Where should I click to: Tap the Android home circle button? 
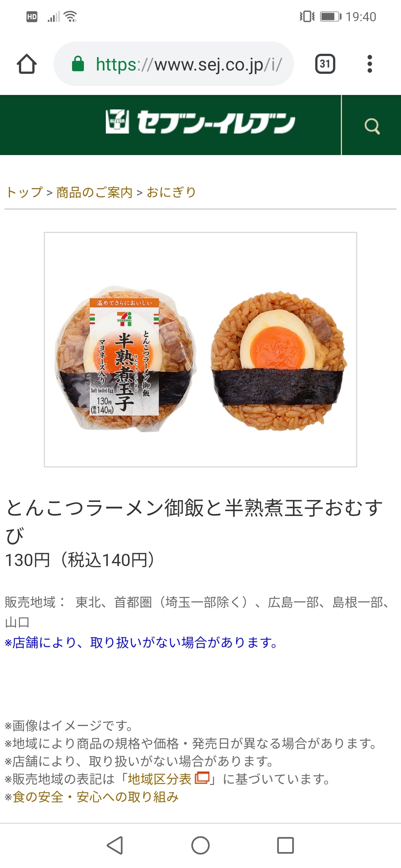(x=200, y=845)
